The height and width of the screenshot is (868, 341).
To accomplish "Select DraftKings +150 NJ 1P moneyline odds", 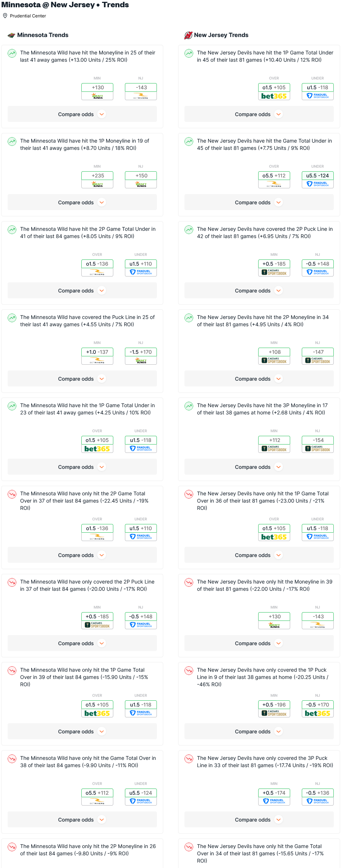I will click(x=141, y=180).
